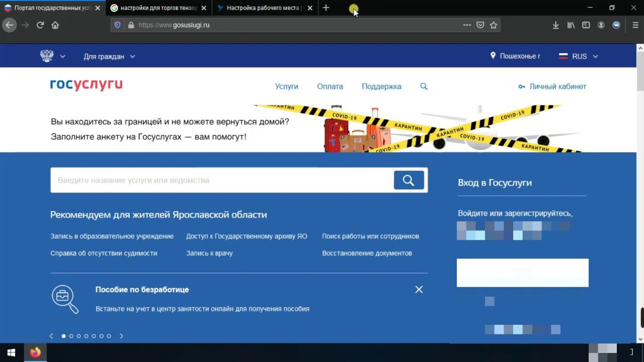Click the Госуслуги logo
This screenshot has width=644, height=362.
pos(86,85)
